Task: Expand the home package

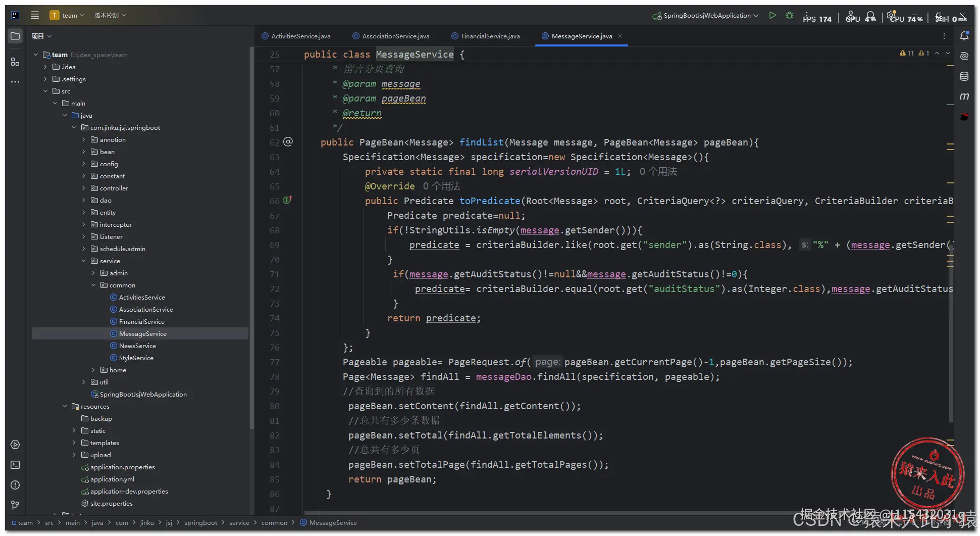Action: point(93,370)
